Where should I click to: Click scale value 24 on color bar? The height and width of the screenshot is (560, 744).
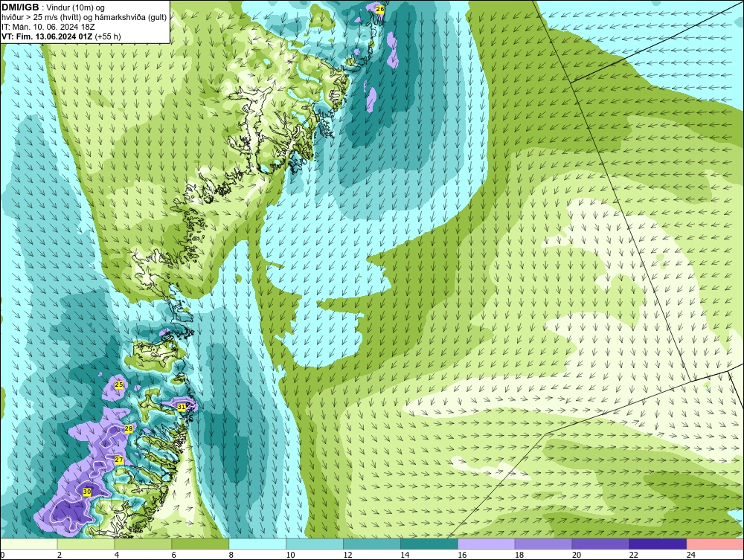(691, 555)
